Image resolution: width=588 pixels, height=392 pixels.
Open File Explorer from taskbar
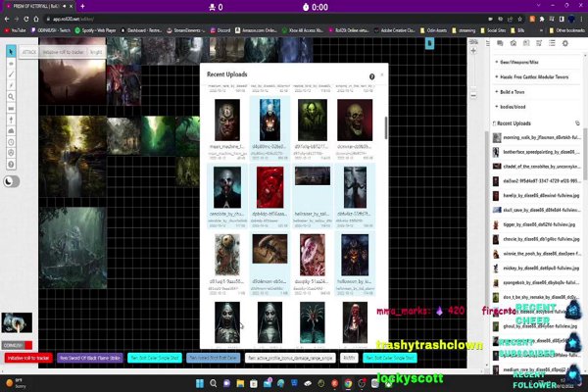click(x=240, y=383)
